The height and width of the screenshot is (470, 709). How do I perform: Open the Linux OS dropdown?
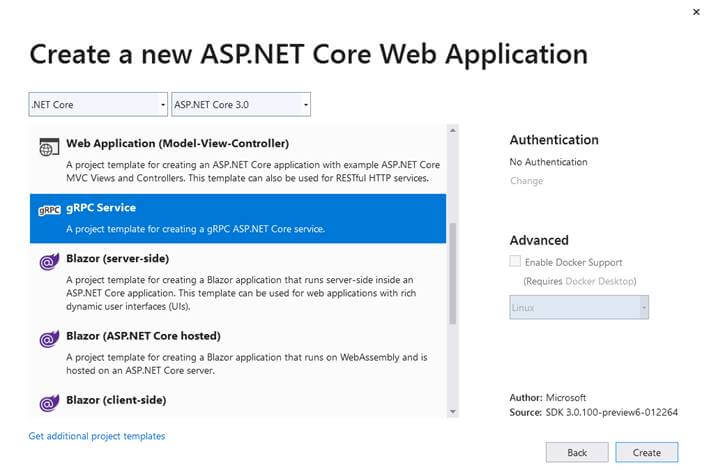579,308
